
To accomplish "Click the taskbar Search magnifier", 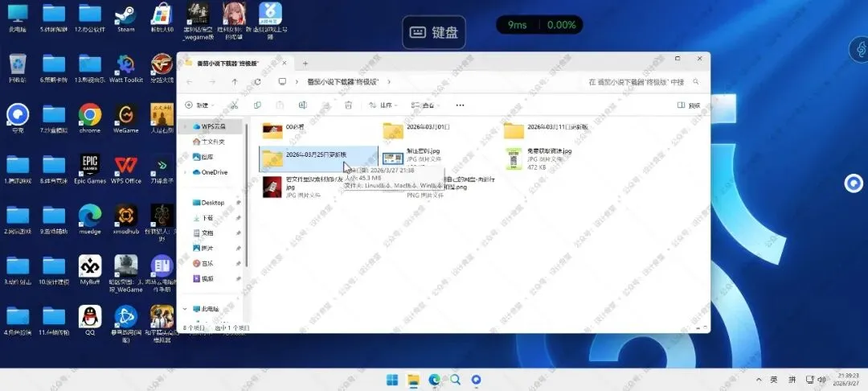I will (x=455, y=380).
